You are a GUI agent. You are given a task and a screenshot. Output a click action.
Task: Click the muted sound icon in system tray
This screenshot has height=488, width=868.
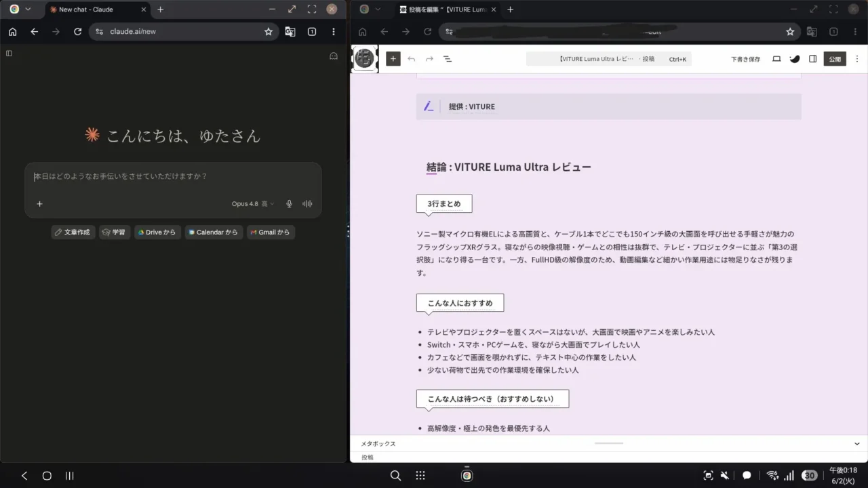(x=725, y=476)
